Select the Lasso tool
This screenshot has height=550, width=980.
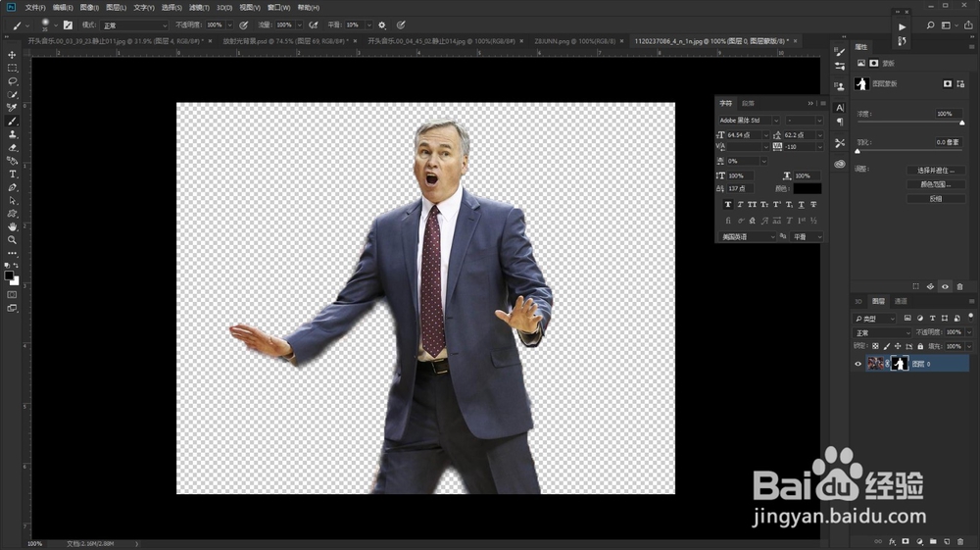click(x=12, y=81)
